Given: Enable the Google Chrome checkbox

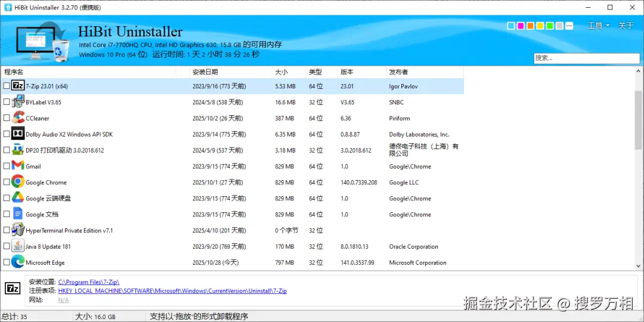Looking at the screenshot, I should [x=6, y=182].
